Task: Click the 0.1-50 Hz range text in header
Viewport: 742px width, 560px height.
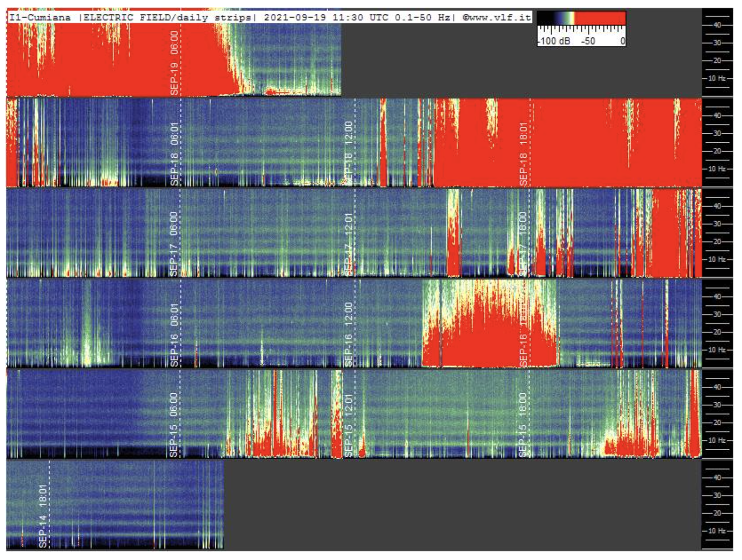Action: [x=423, y=18]
